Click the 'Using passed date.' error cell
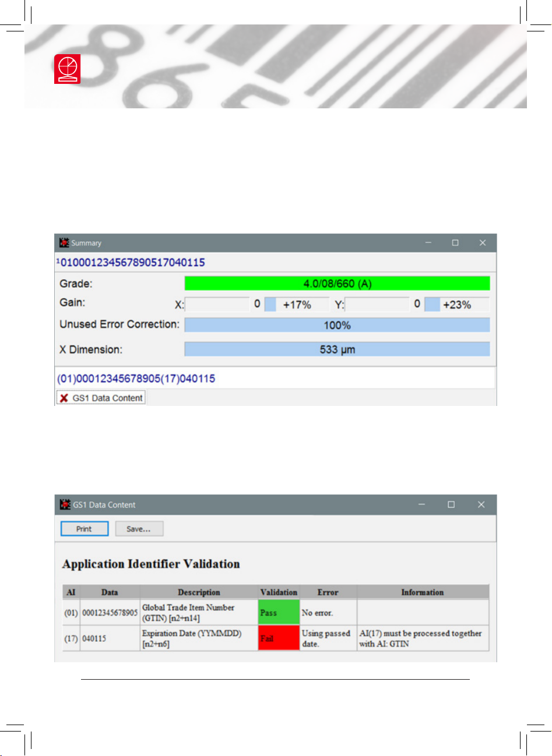Viewport: 552px width, 756px height. click(328, 638)
